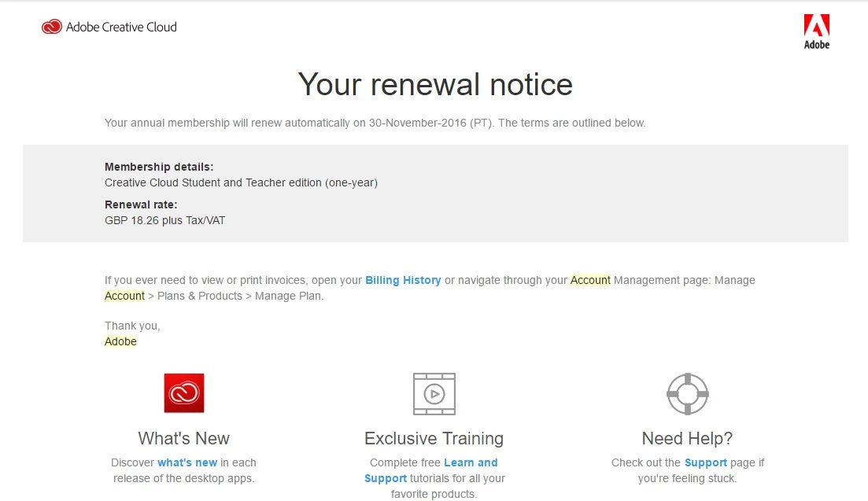Visit the Support page link under Need Help
Screen dimensions: 868x501
(705, 462)
